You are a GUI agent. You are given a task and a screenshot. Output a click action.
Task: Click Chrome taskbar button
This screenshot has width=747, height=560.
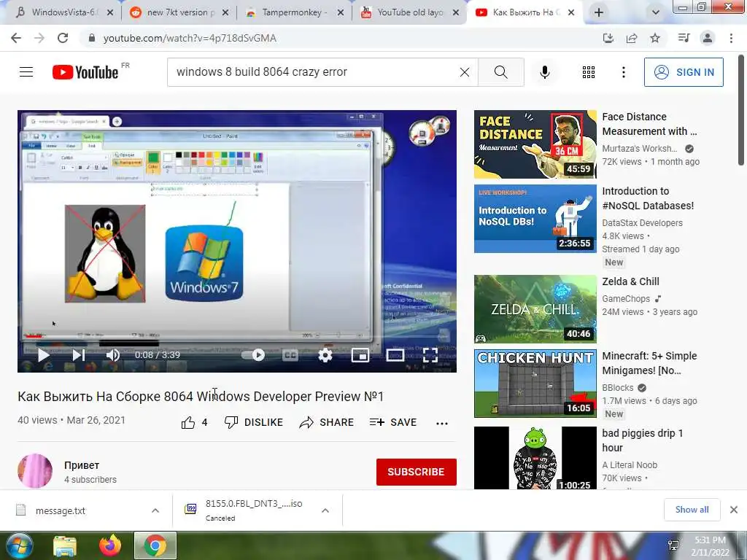(x=155, y=545)
